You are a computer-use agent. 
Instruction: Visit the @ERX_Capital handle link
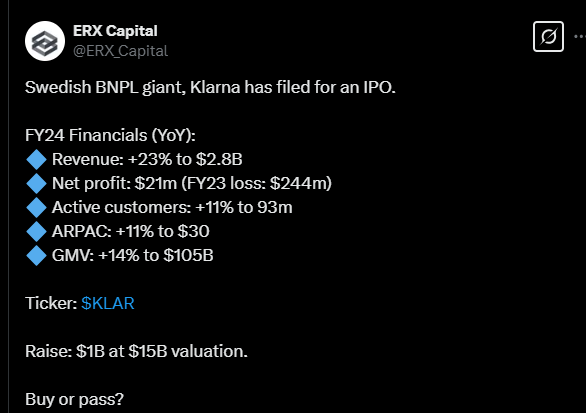coord(120,51)
